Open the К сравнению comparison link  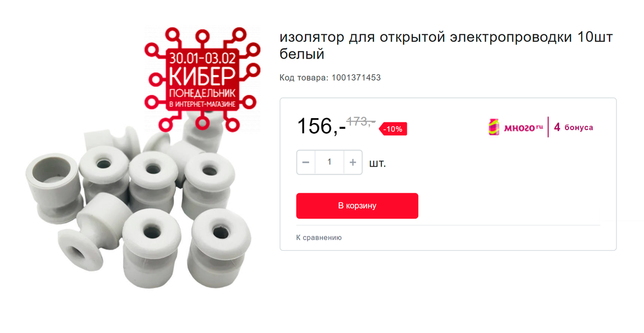(319, 237)
